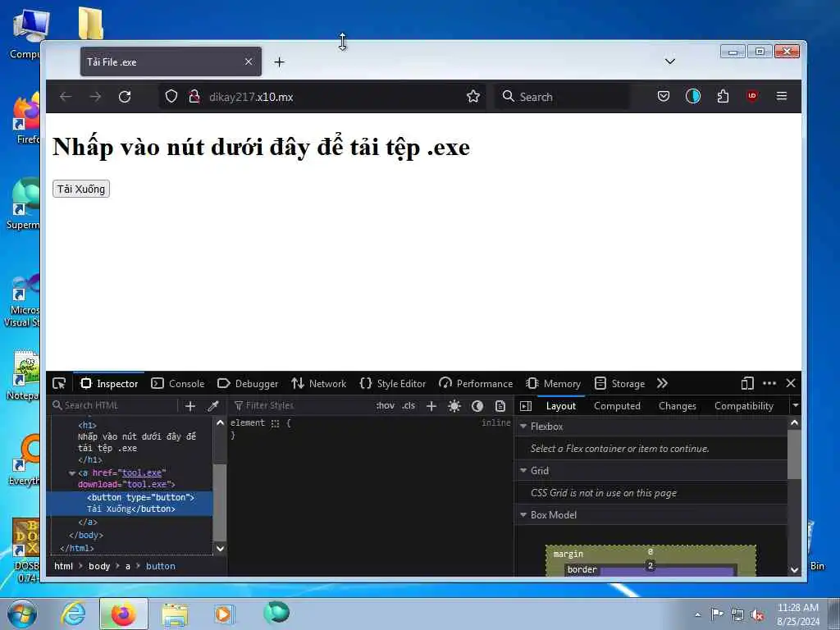This screenshot has height=630, width=840.
Task: Open the Console tab
Action: coord(178,384)
